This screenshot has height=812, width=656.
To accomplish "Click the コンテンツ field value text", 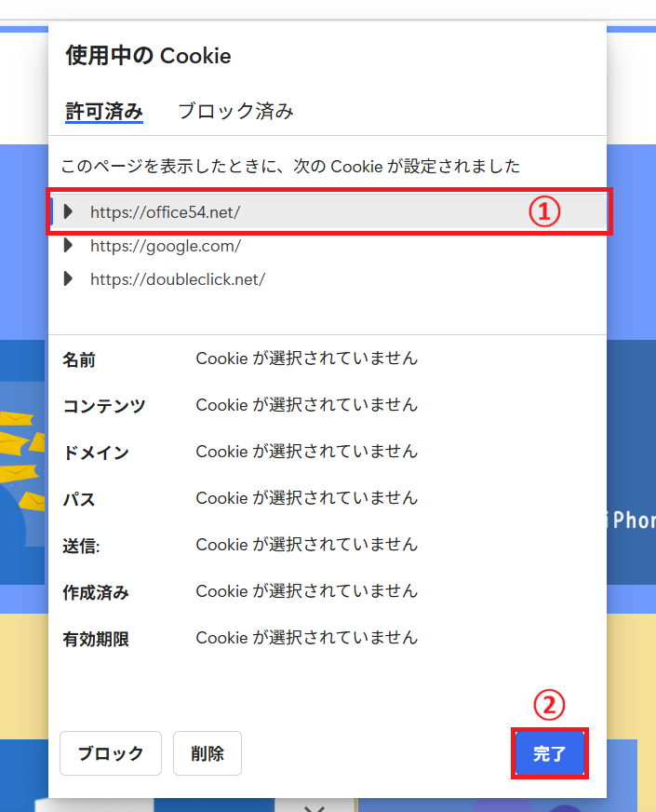I will click(306, 405).
